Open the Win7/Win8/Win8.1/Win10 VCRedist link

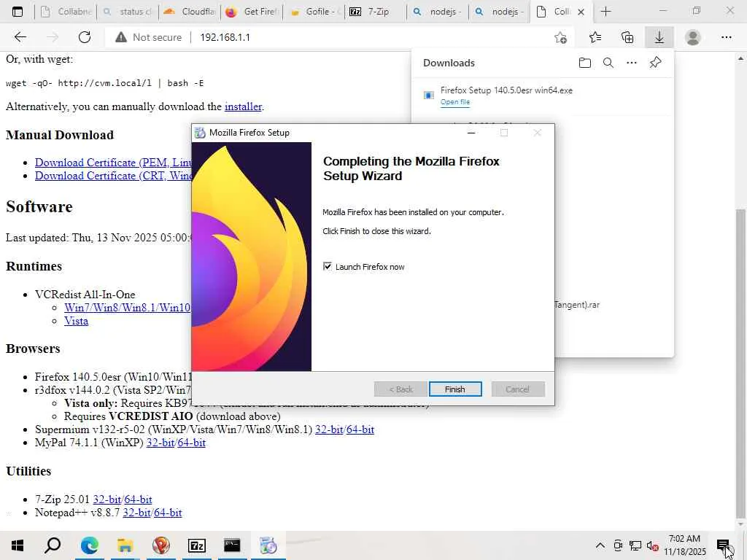point(128,308)
